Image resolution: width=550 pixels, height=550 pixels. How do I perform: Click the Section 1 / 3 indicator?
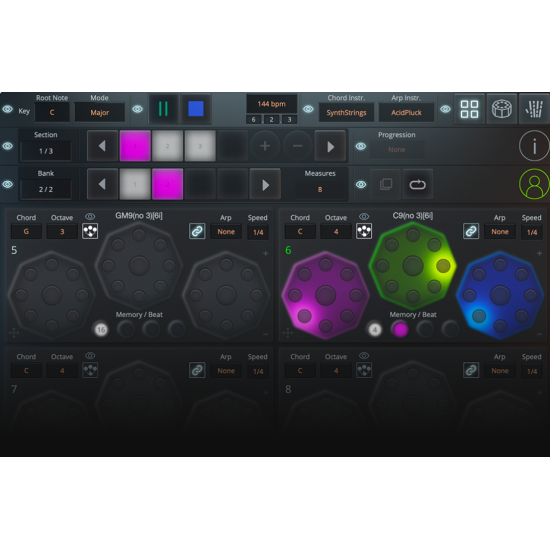[x=46, y=151]
